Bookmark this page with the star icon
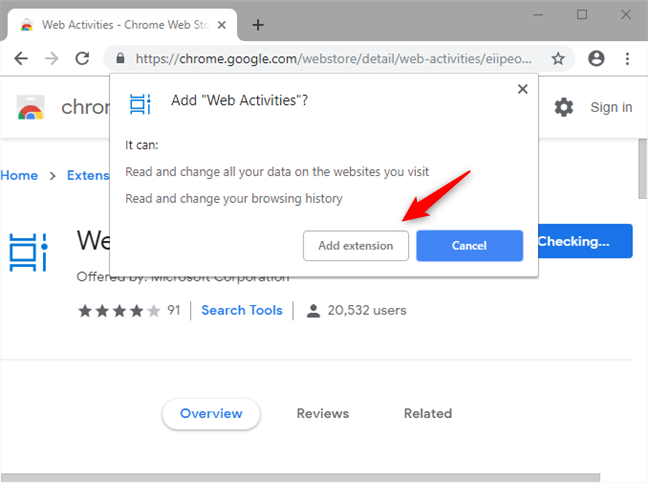 click(x=558, y=59)
